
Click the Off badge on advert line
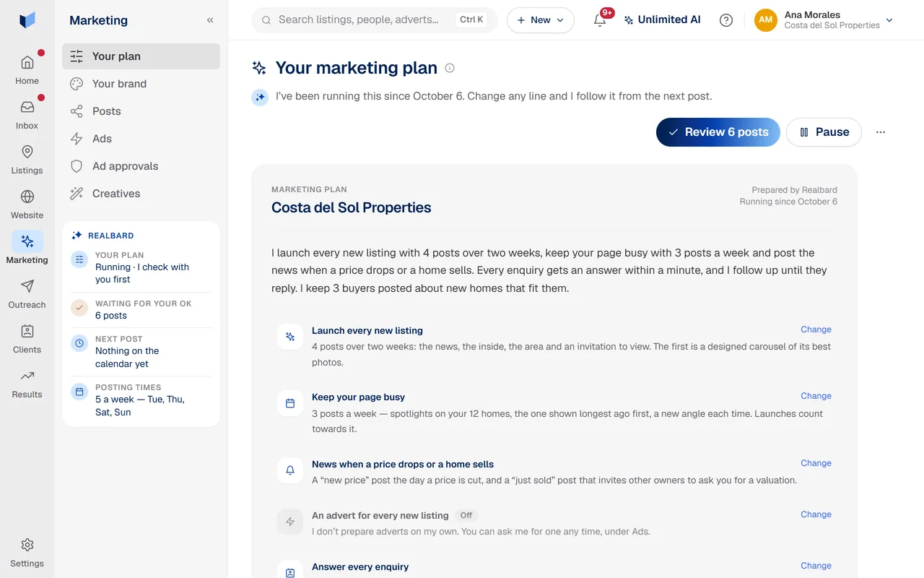click(x=466, y=515)
